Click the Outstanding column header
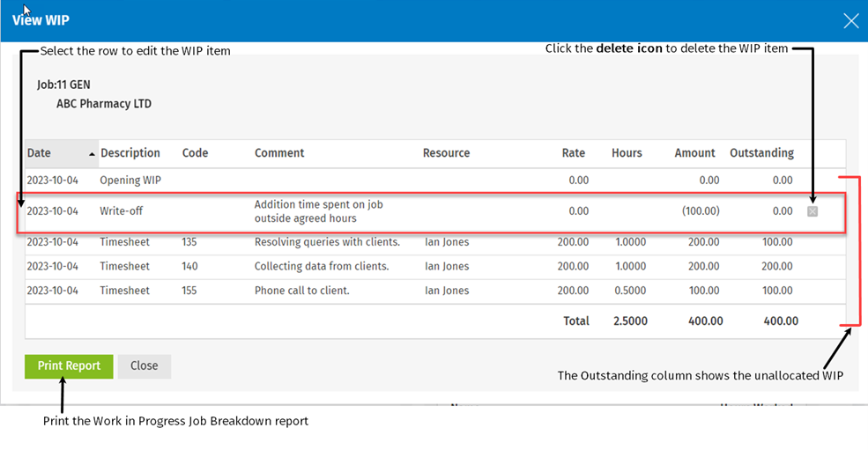This screenshot has width=868, height=450. click(x=761, y=153)
